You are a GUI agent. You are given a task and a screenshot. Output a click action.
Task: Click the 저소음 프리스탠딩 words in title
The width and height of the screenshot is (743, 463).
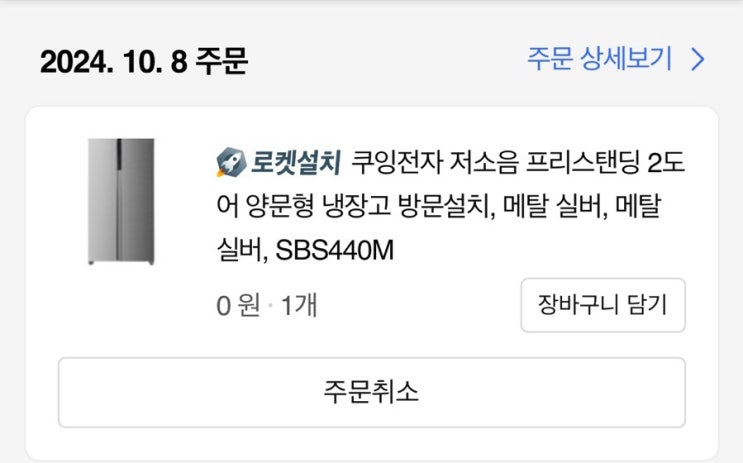pyautogui.click(x=544, y=163)
